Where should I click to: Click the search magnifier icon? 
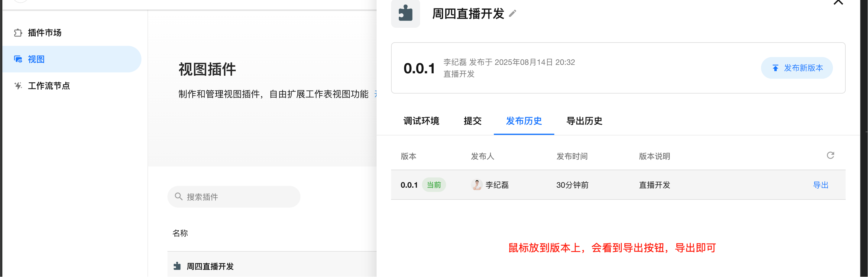tap(179, 196)
